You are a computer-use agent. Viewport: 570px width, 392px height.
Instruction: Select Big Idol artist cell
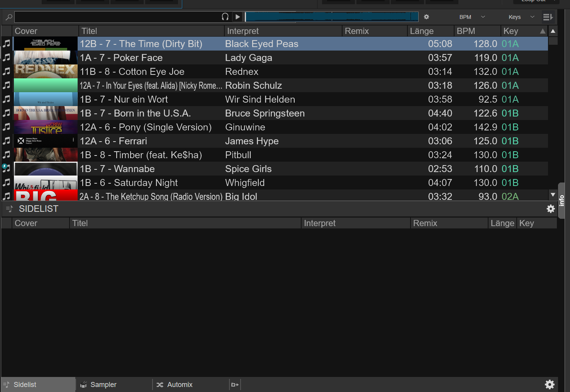click(241, 196)
